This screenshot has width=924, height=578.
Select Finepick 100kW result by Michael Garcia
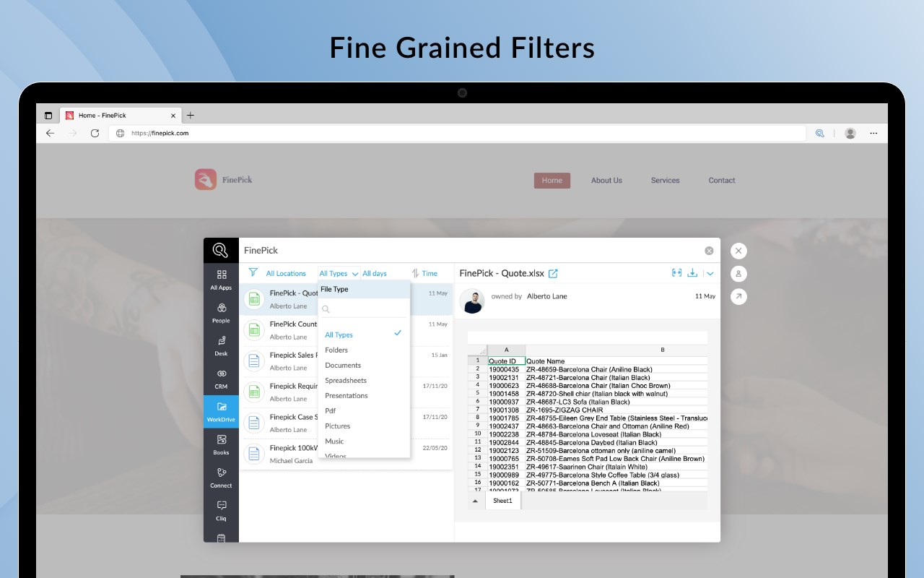coord(346,454)
